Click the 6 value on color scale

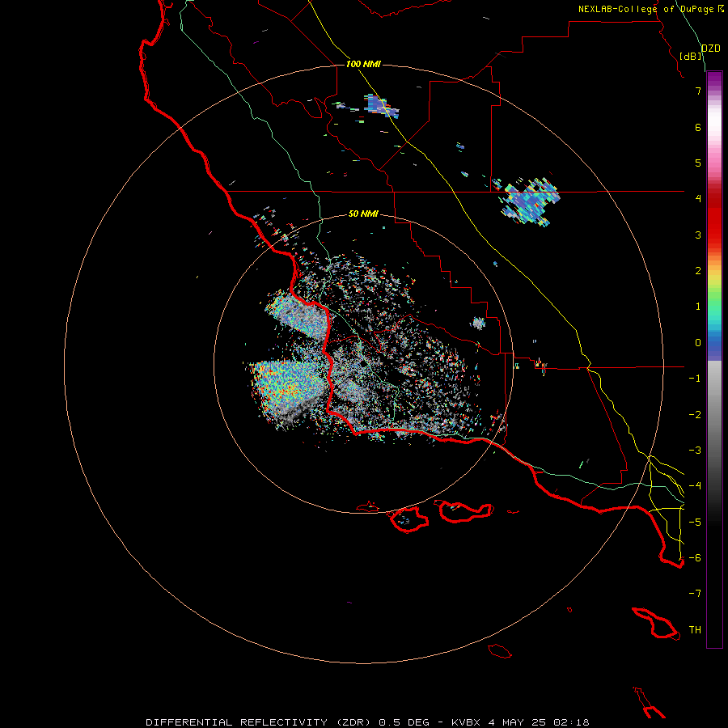[x=698, y=127]
